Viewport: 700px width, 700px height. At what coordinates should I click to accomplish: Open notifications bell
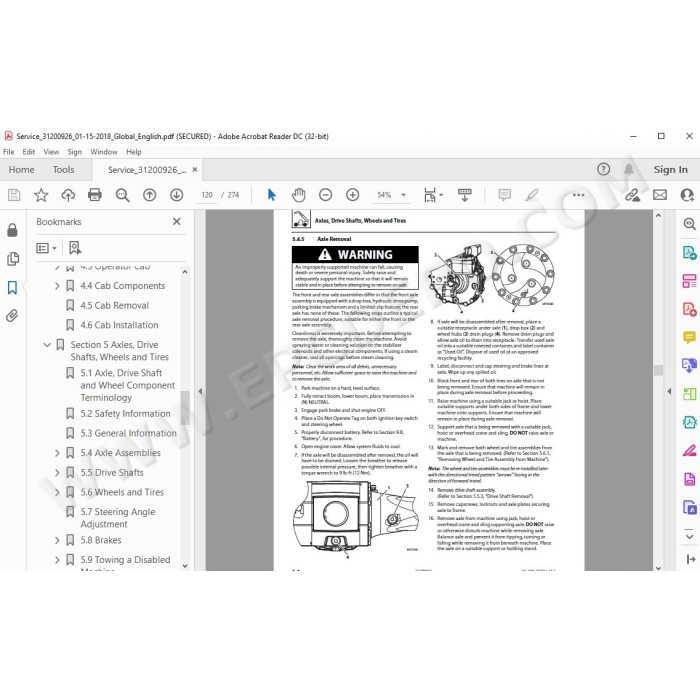click(x=629, y=169)
